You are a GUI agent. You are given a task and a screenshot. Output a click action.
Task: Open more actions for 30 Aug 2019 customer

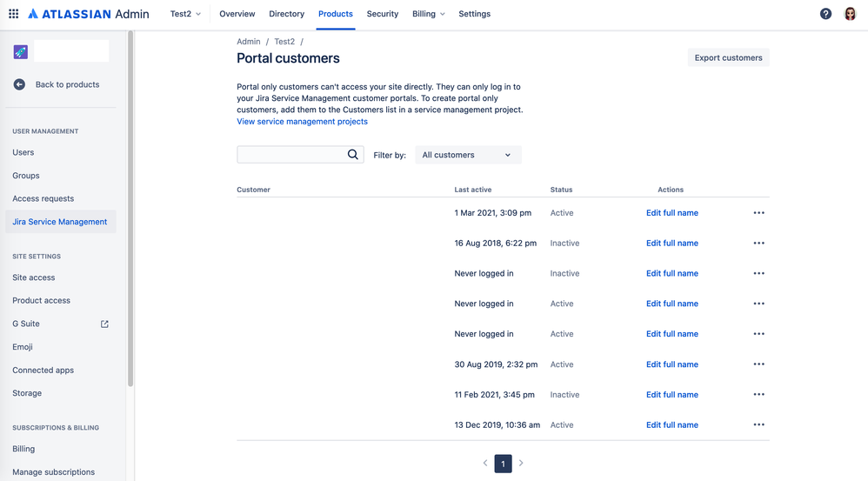(759, 364)
